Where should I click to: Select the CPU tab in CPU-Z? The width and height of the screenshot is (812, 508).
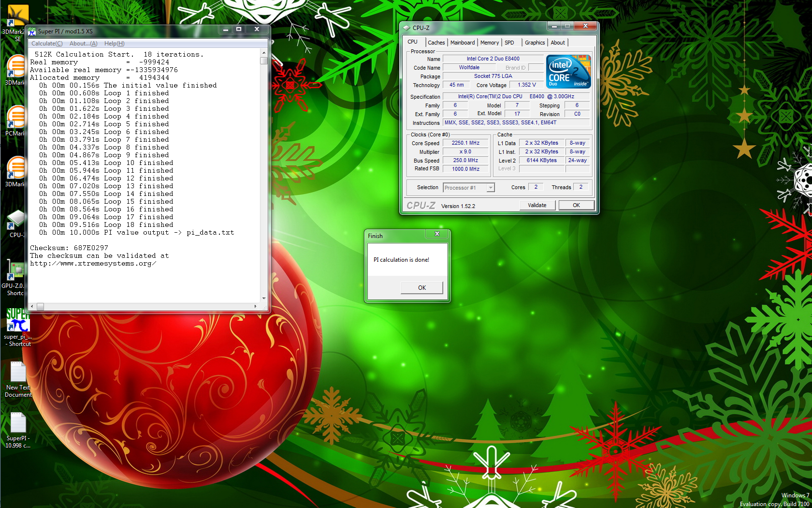pyautogui.click(x=413, y=42)
